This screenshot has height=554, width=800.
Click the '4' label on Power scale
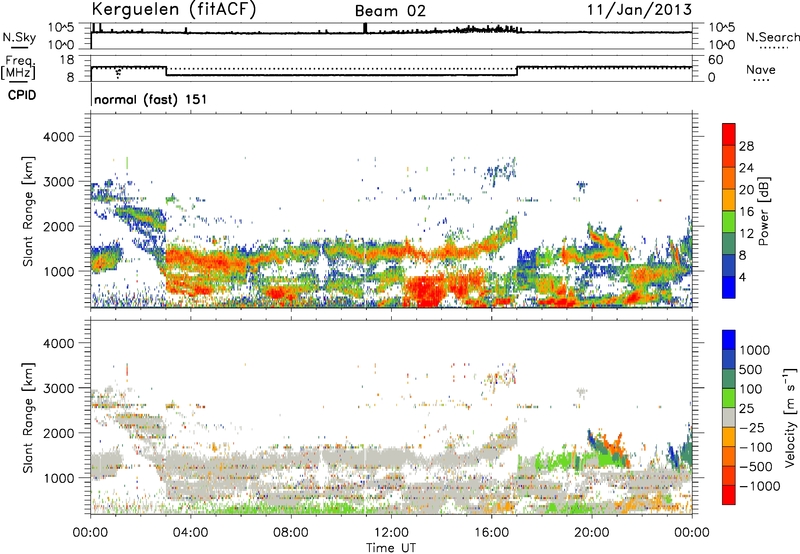pos(743,277)
